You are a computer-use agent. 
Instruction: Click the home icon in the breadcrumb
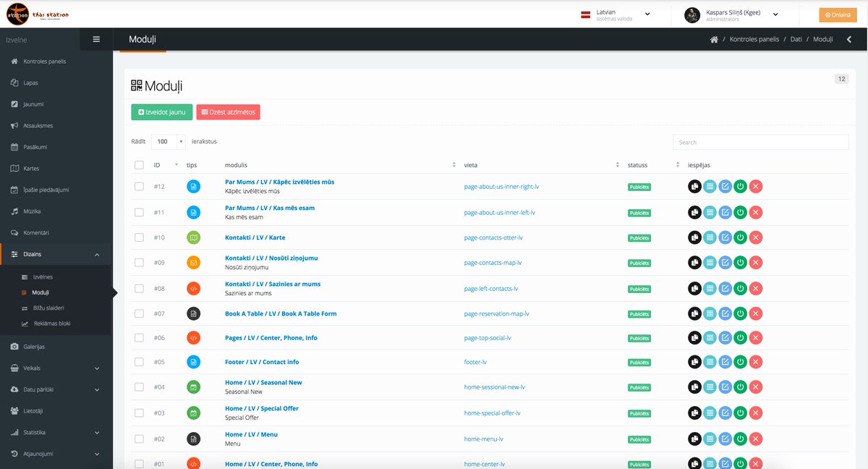(714, 40)
